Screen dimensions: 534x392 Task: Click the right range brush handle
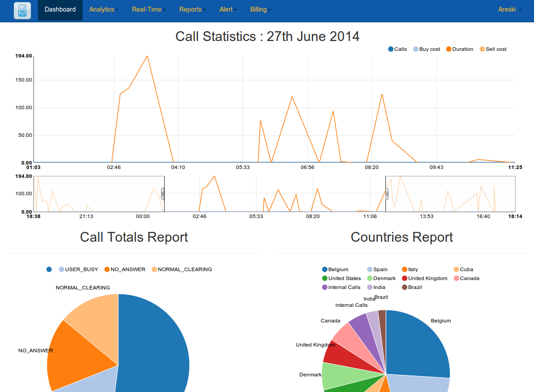coord(387,194)
